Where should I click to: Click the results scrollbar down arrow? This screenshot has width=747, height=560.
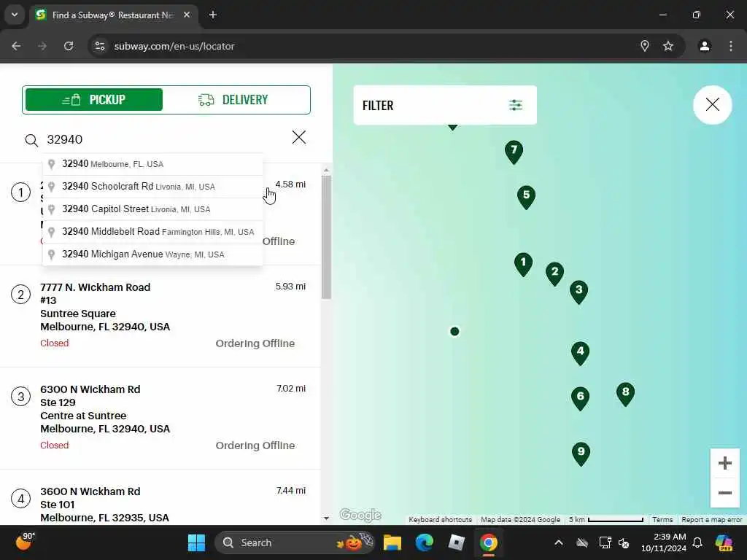coord(326,518)
